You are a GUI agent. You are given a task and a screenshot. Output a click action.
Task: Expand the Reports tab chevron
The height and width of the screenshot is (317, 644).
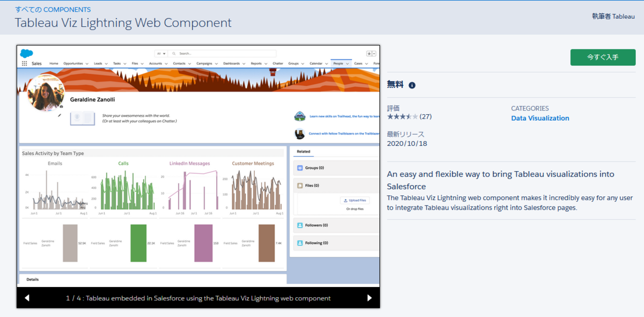266,64
